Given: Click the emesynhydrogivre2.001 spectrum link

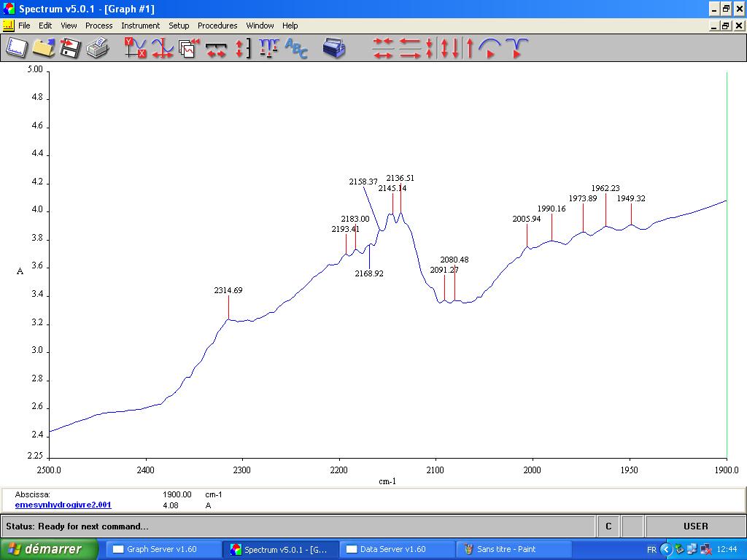Looking at the screenshot, I should point(63,505).
